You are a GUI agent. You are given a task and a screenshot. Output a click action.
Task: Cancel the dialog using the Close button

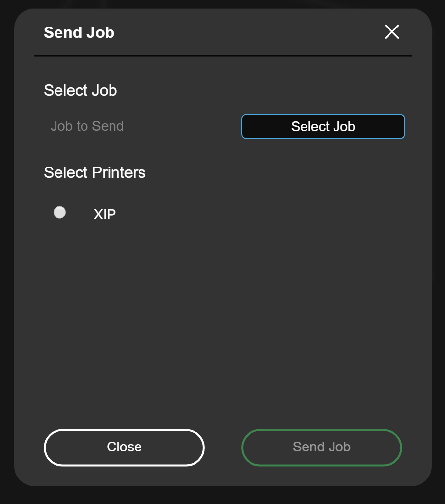(x=124, y=447)
